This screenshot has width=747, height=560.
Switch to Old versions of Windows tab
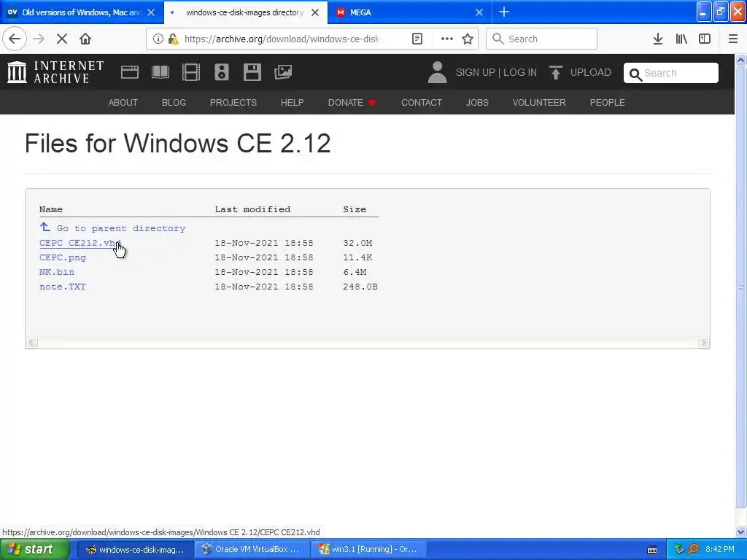[81, 12]
